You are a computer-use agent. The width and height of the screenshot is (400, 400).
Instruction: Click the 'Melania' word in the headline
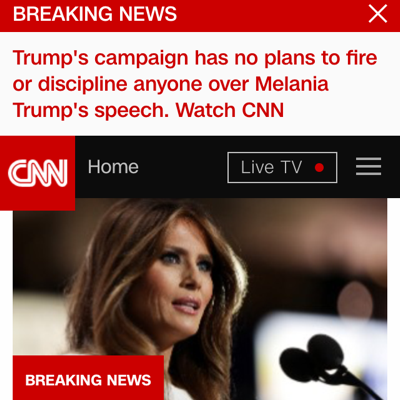coord(292,84)
